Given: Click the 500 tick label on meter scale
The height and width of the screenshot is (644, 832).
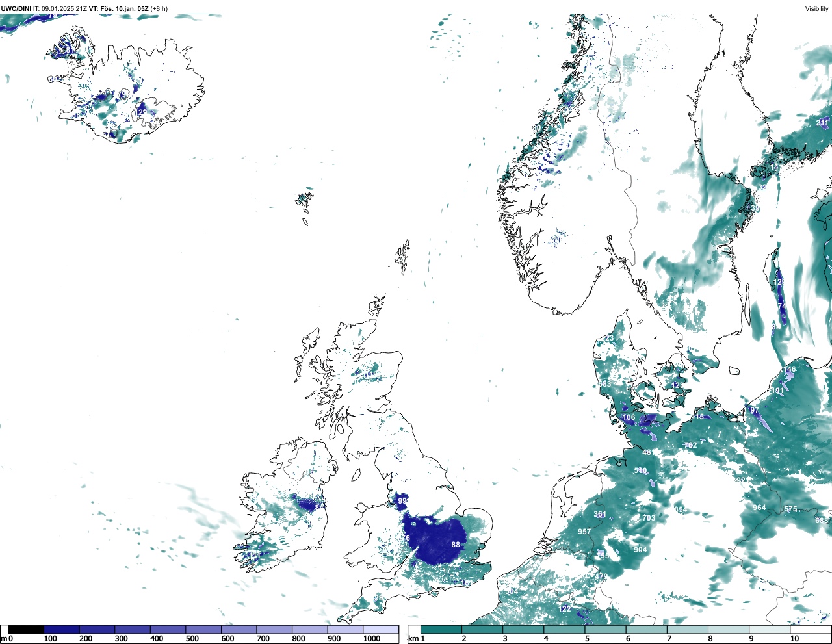Looking at the screenshot, I should click(x=192, y=639).
